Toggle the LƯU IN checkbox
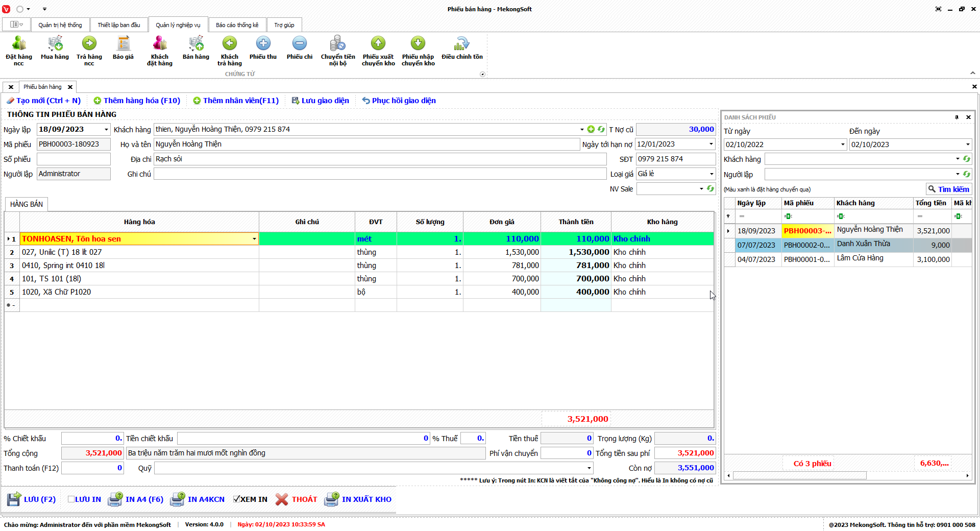This screenshot has height=531, width=980. tap(71, 499)
